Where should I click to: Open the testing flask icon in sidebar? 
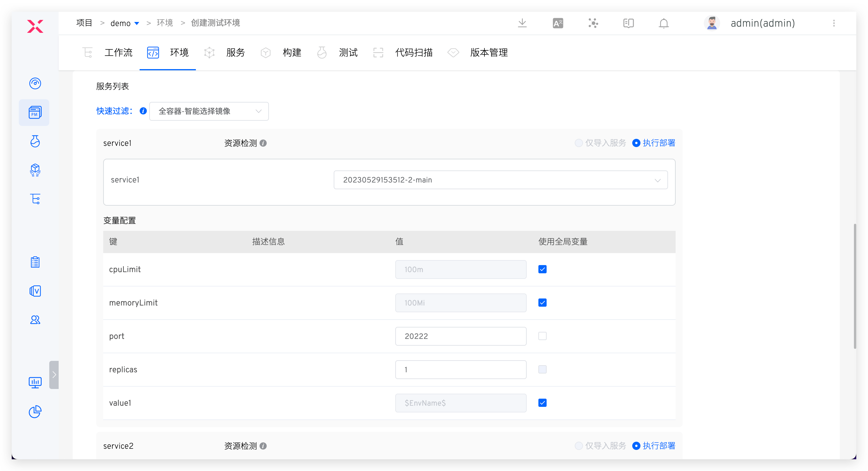[x=35, y=141]
